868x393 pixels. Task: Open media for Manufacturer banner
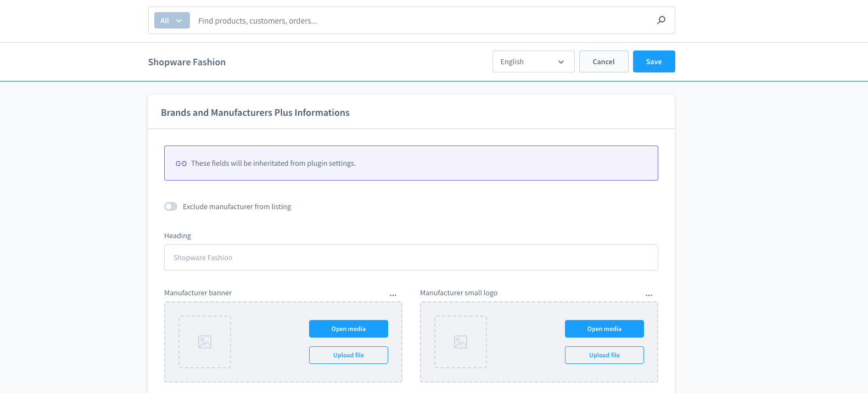pyautogui.click(x=348, y=329)
